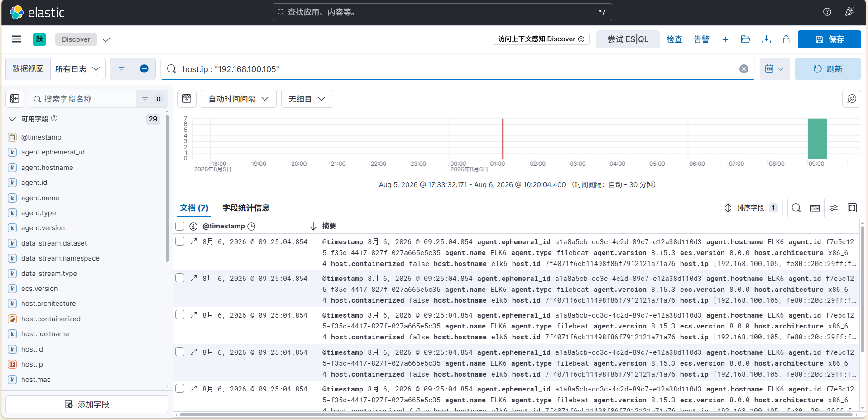Image resolution: width=868 pixels, height=420 pixels.
Task: Open saved search folder icon
Action: click(x=746, y=39)
